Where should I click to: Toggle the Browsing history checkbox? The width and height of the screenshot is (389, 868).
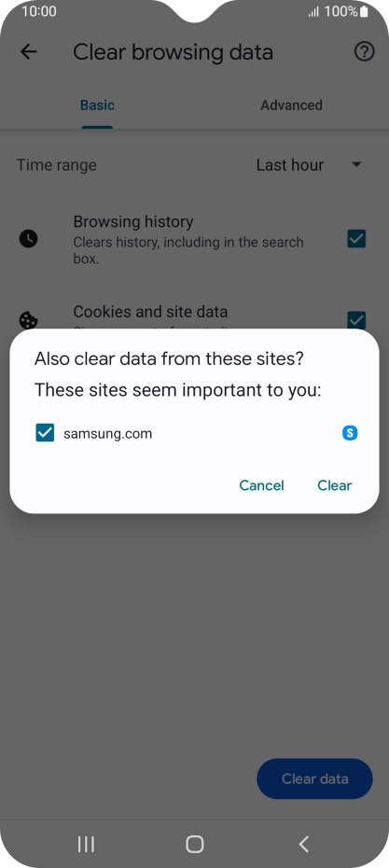coord(356,239)
